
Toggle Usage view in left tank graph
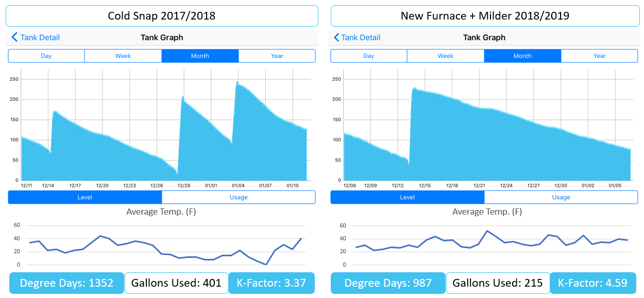point(238,197)
